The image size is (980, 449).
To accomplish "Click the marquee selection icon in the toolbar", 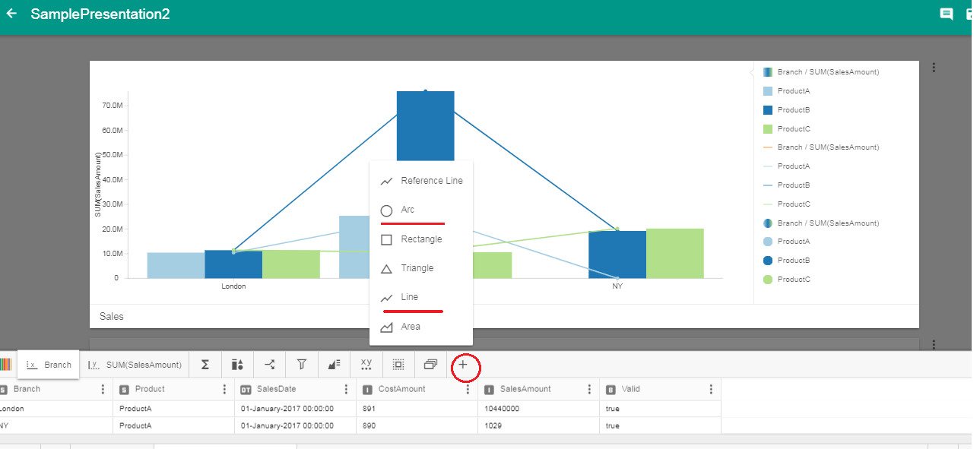I will point(398,365).
